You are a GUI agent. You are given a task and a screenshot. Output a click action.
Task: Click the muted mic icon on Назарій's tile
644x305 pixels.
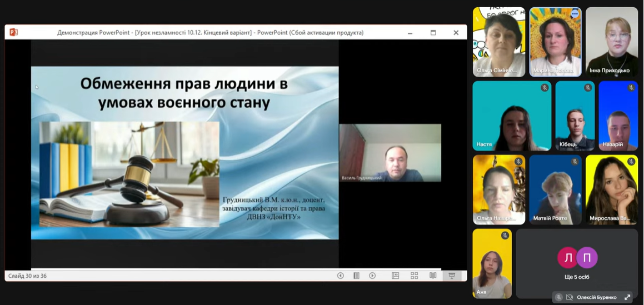click(x=631, y=88)
